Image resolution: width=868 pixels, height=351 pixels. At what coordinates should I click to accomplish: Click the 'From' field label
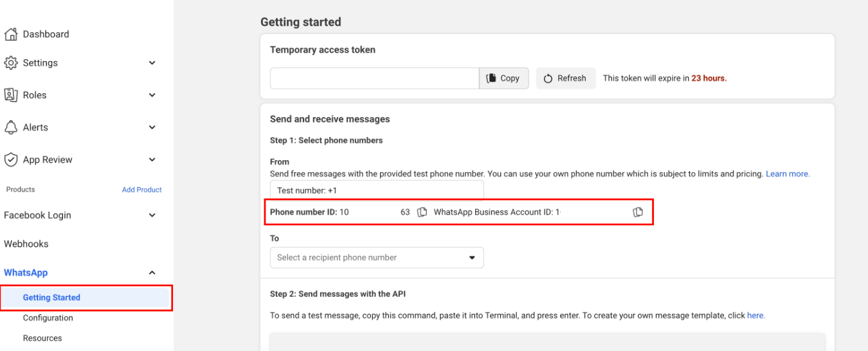click(x=280, y=162)
